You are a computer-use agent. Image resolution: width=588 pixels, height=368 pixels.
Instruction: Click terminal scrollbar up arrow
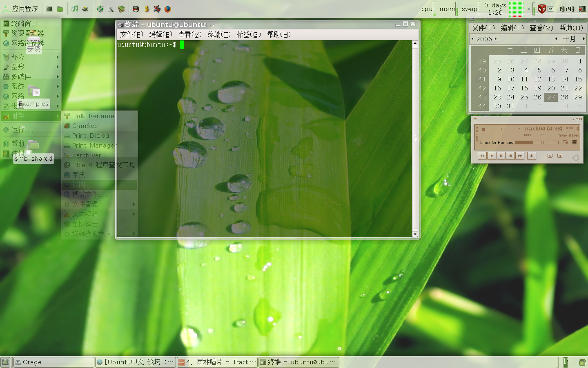[x=415, y=43]
